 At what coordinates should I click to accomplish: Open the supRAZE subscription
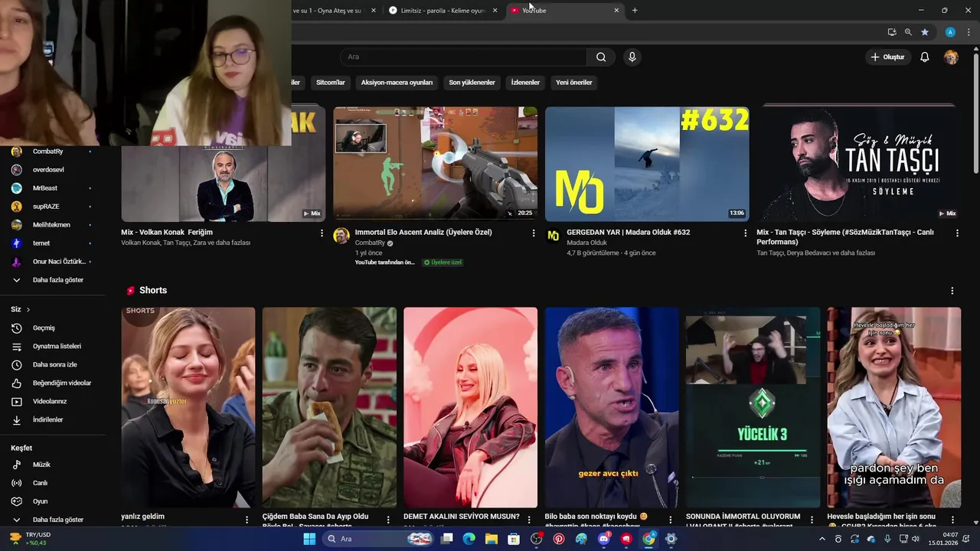[x=52, y=207]
